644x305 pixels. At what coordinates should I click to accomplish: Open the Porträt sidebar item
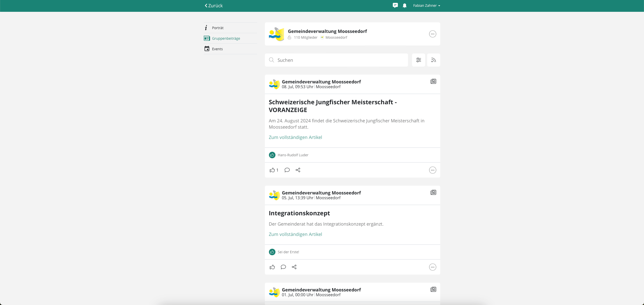(230, 28)
